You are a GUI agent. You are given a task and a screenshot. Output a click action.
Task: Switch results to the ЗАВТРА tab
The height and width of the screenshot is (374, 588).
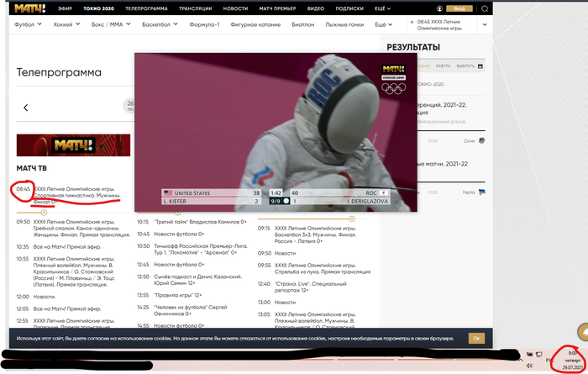[444, 66]
